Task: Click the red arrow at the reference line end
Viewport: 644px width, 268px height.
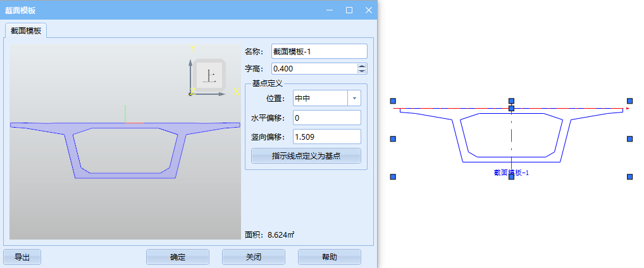Action: click(x=628, y=108)
